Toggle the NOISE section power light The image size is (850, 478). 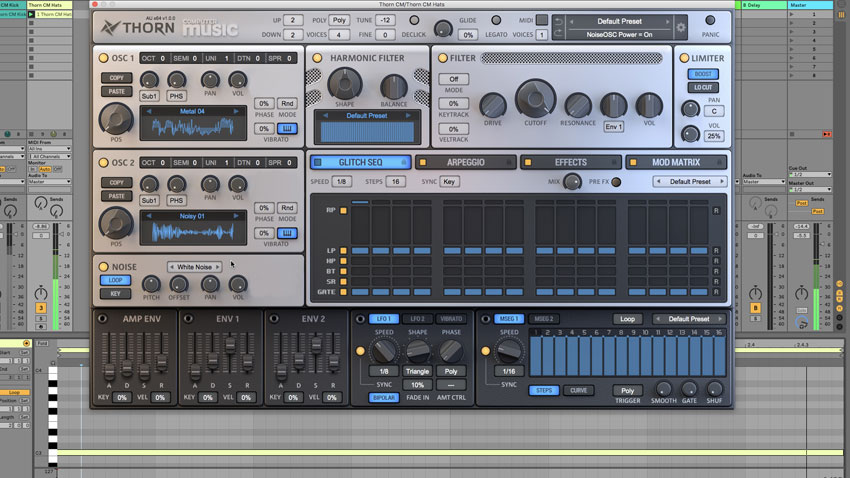tap(103, 266)
